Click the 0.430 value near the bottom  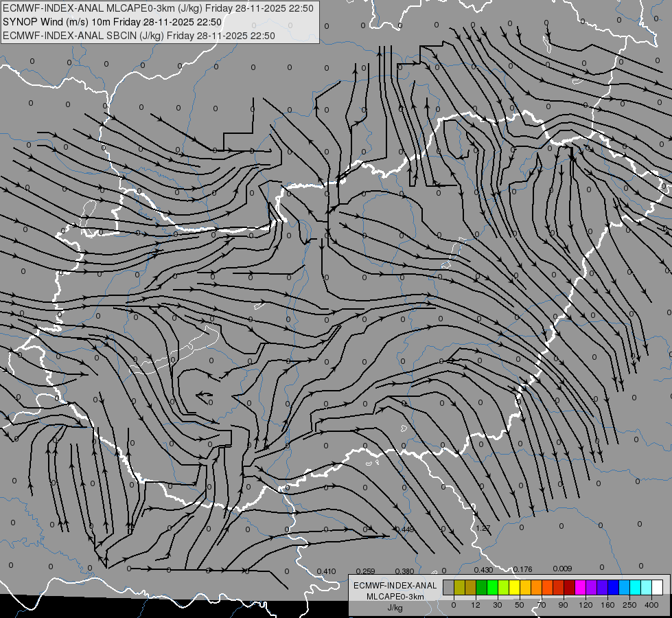pos(483,570)
